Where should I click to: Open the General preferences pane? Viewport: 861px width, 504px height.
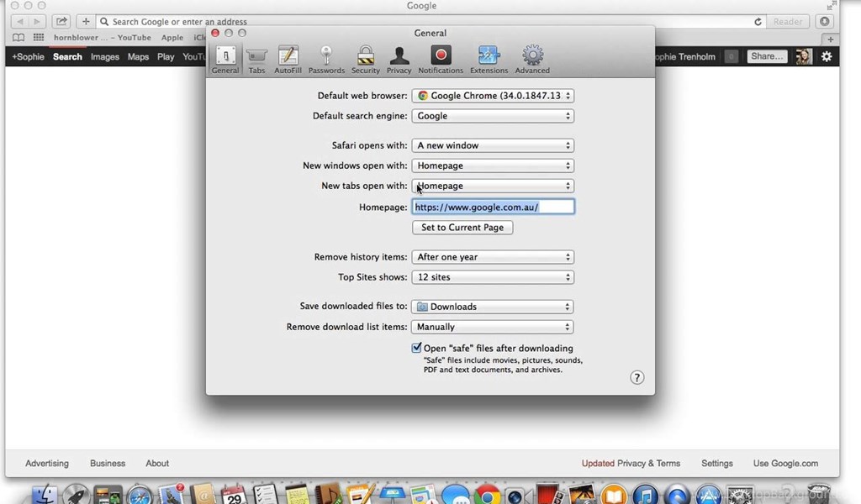coord(225,60)
